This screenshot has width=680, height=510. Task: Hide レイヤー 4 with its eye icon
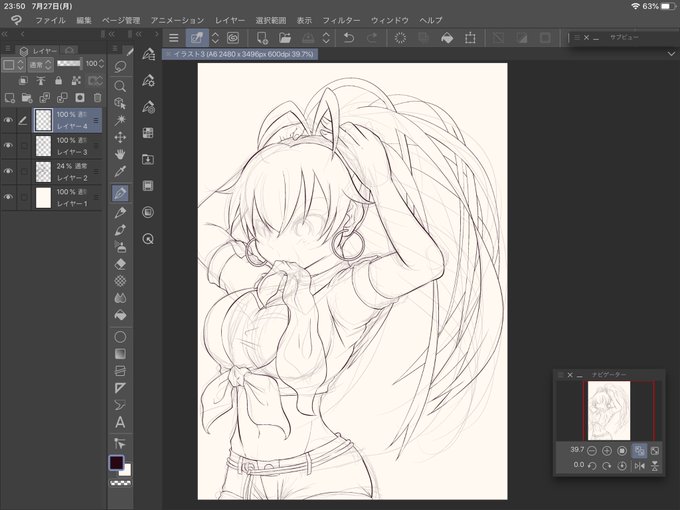8,120
